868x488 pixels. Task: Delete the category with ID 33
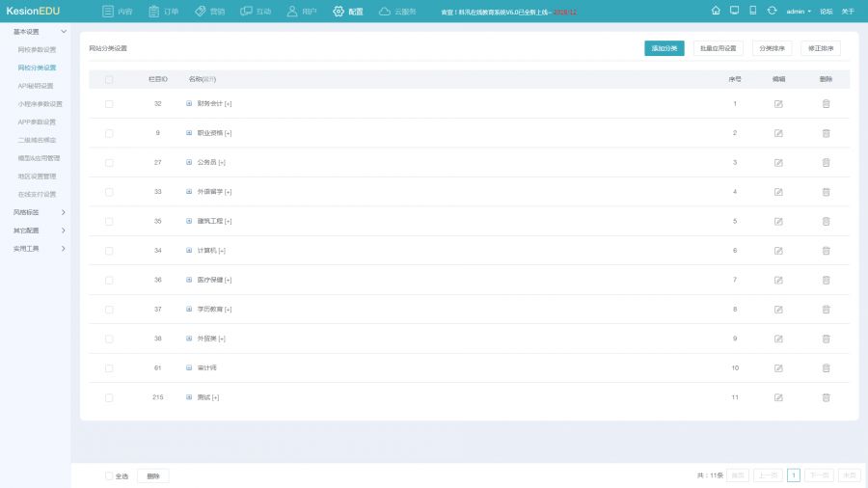pos(826,192)
